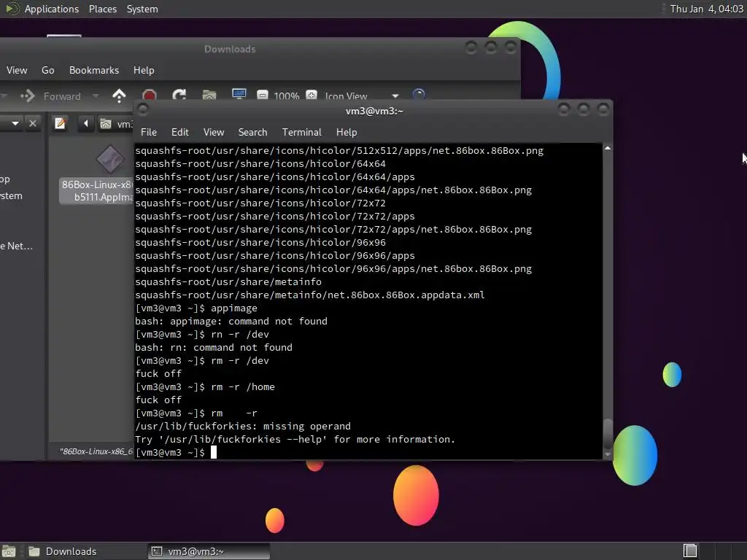Screen dimensions: 747x560
Task: Click the Forward button in the file manager
Action: (x=52, y=96)
